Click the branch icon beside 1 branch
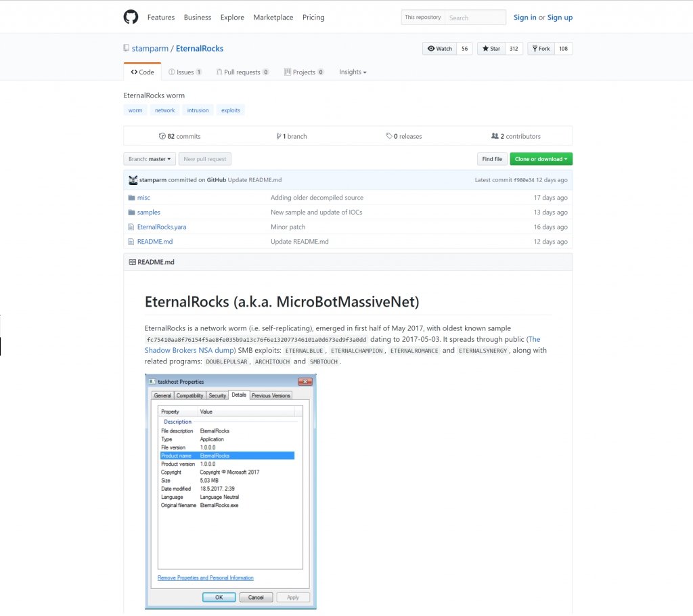 coord(279,136)
